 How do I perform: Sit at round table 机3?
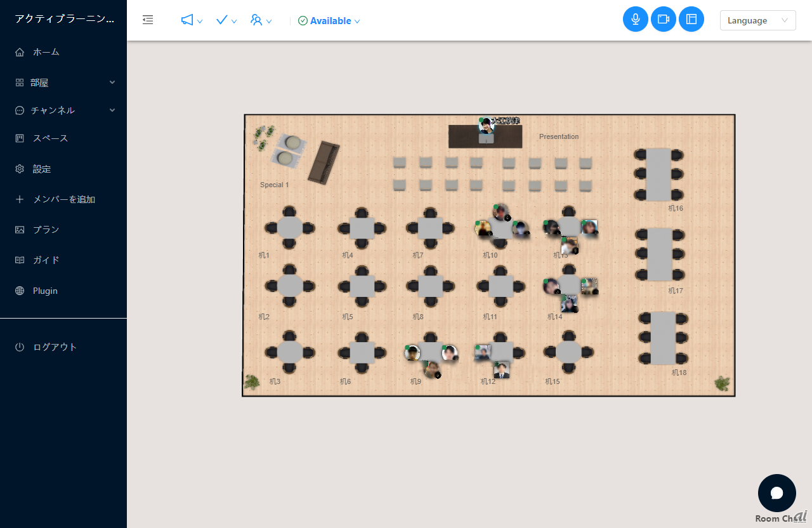tap(290, 352)
